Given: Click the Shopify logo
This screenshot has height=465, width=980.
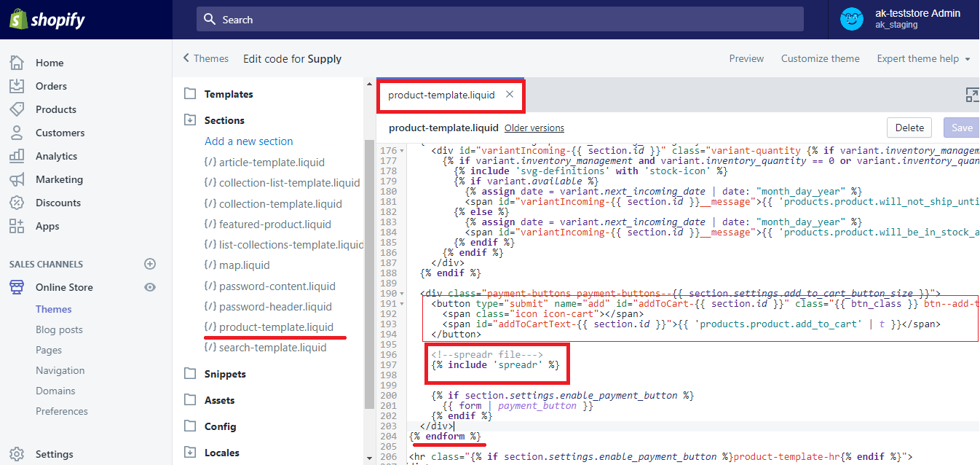Looking at the screenshot, I should [x=47, y=19].
